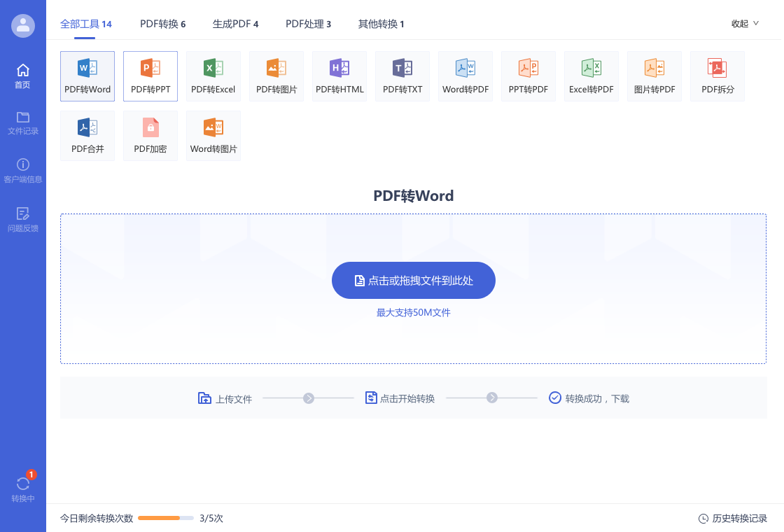784x532 pixels.
Task: Switch to the PDF转换 tab
Action: pyautogui.click(x=161, y=23)
